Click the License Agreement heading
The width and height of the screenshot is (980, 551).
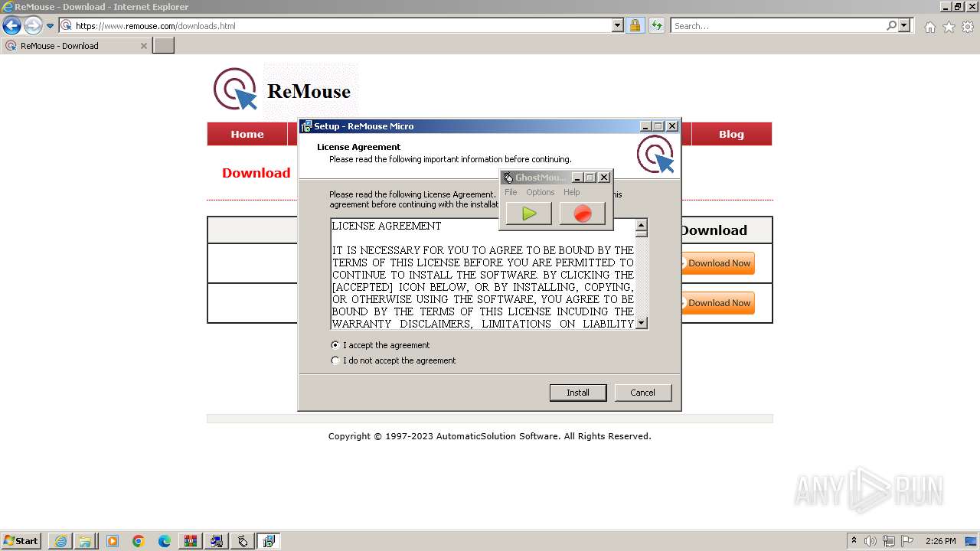pyautogui.click(x=358, y=147)
